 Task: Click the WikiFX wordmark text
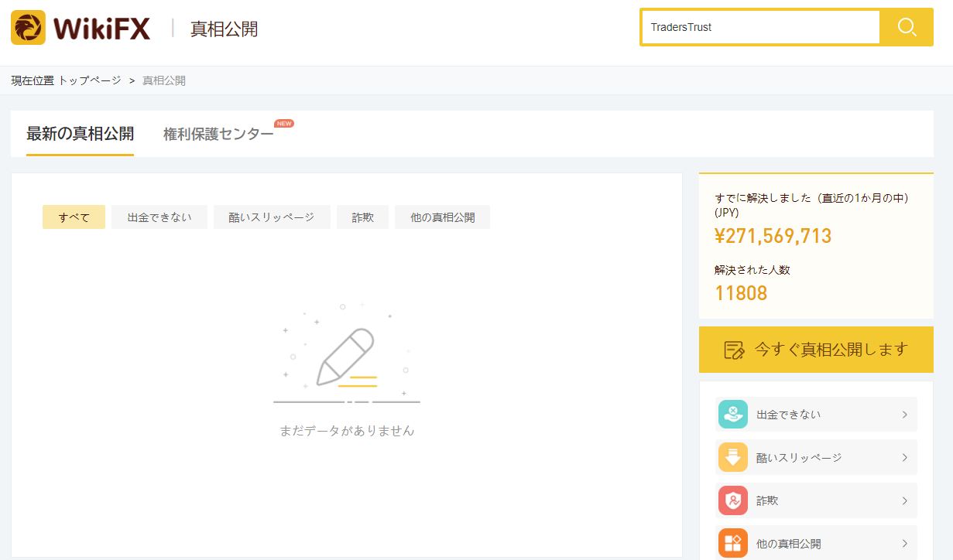tap(101, 29)
